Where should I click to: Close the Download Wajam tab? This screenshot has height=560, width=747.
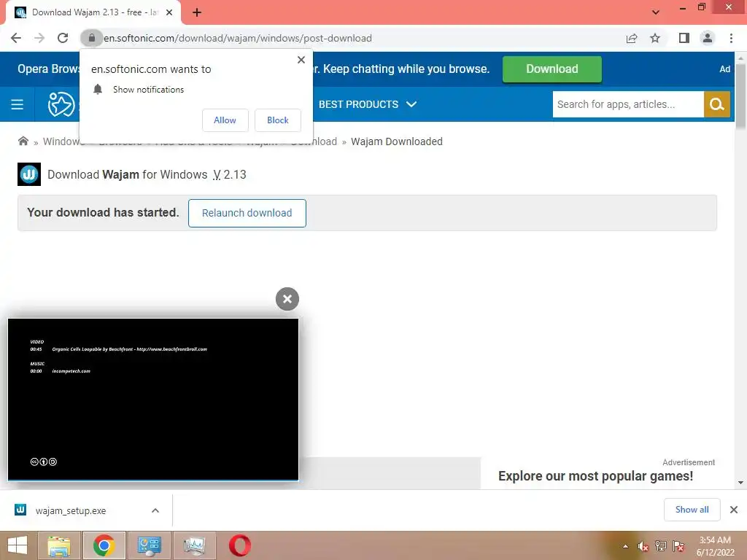click(x=169, y=12)
